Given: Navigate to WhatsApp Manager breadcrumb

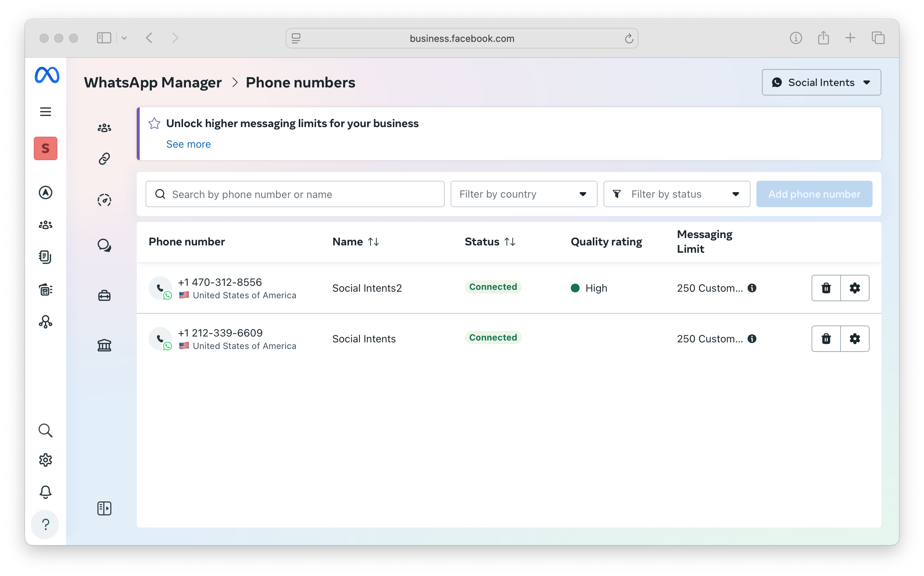Looking at the screenshot, I should [153, 82].
